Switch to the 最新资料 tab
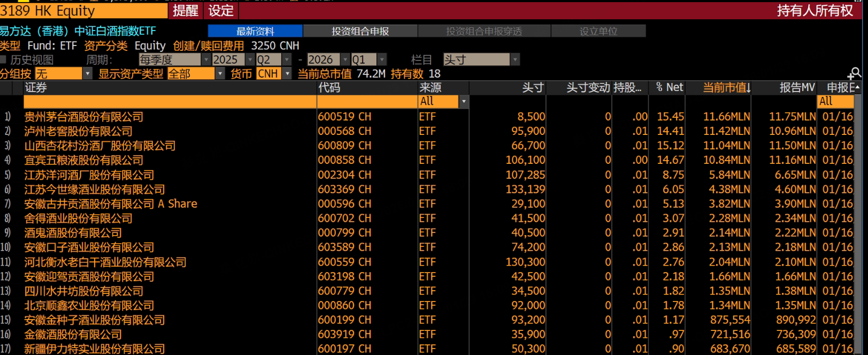The height and width of the screenshot is (355, 868). click(255, 31)
